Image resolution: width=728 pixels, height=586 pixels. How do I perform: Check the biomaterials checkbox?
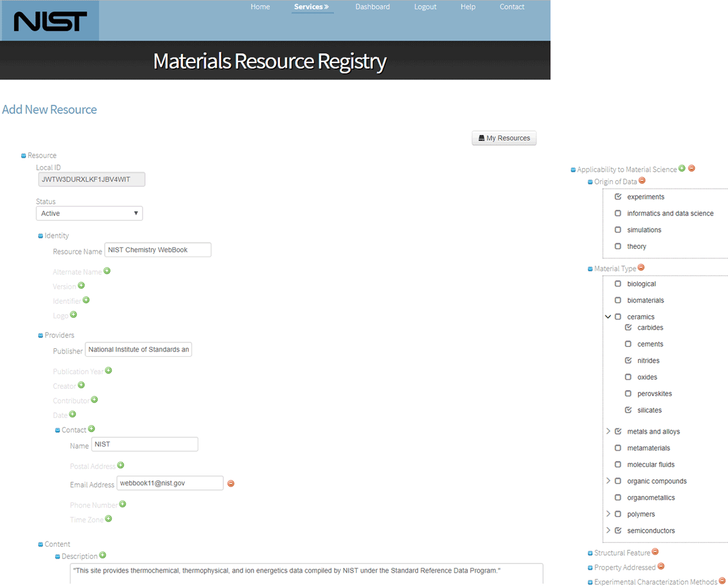pyautogui.click(x=618, y=300)
